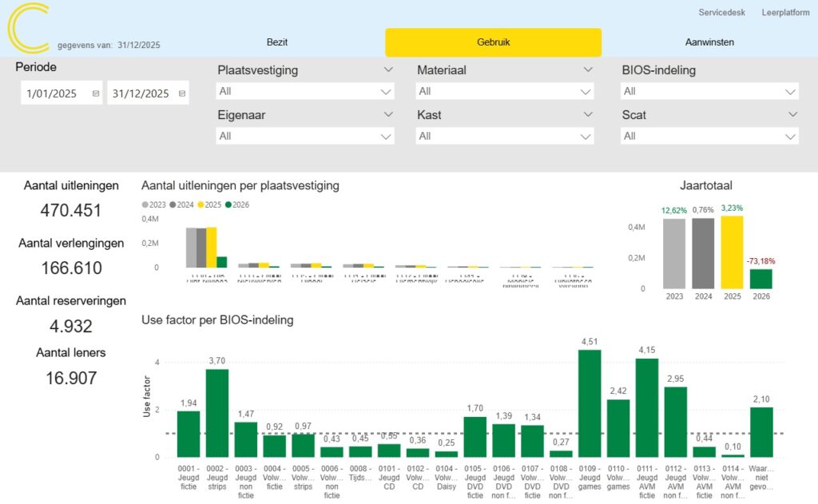
Task: Open the Scat filter dropdown box
Action: click(709, 136)
